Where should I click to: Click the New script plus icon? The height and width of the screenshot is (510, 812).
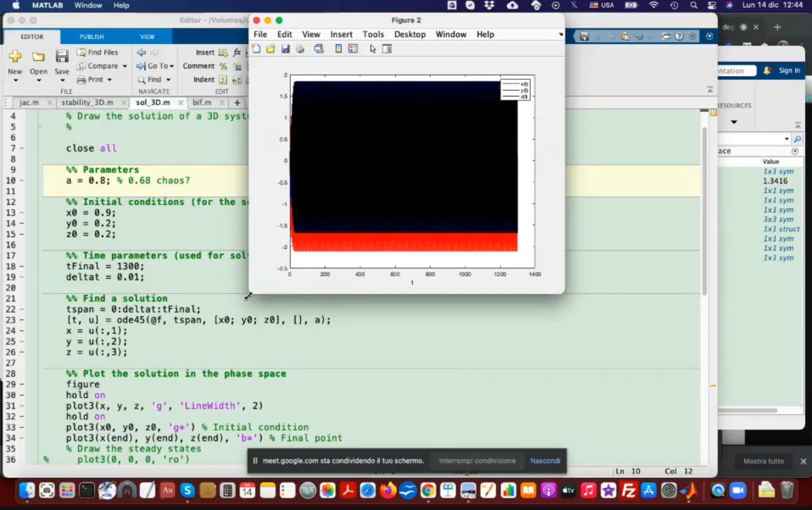[x=15, y=56]
